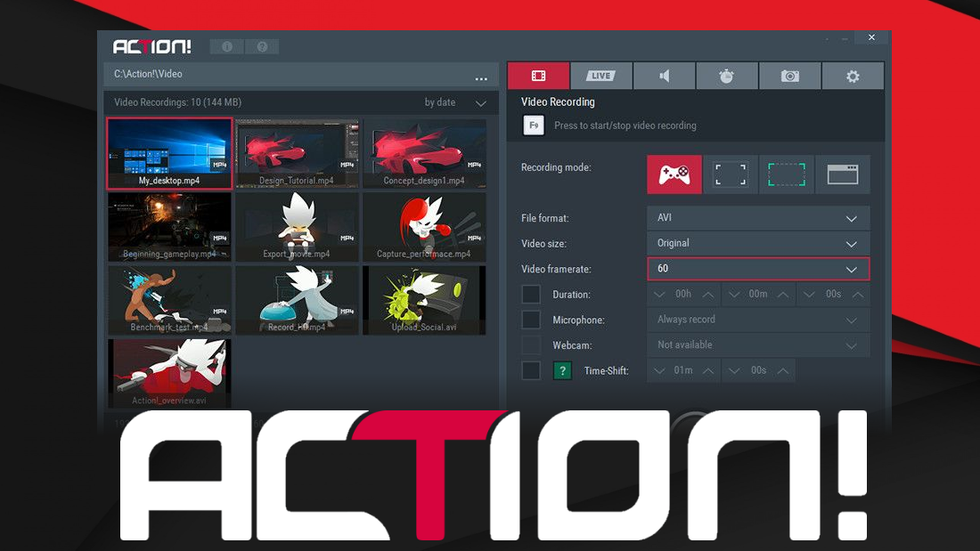Open the benchmark stopwatch tab
The width and height of the screenshot is (980, 551).
tap(726, 77)
